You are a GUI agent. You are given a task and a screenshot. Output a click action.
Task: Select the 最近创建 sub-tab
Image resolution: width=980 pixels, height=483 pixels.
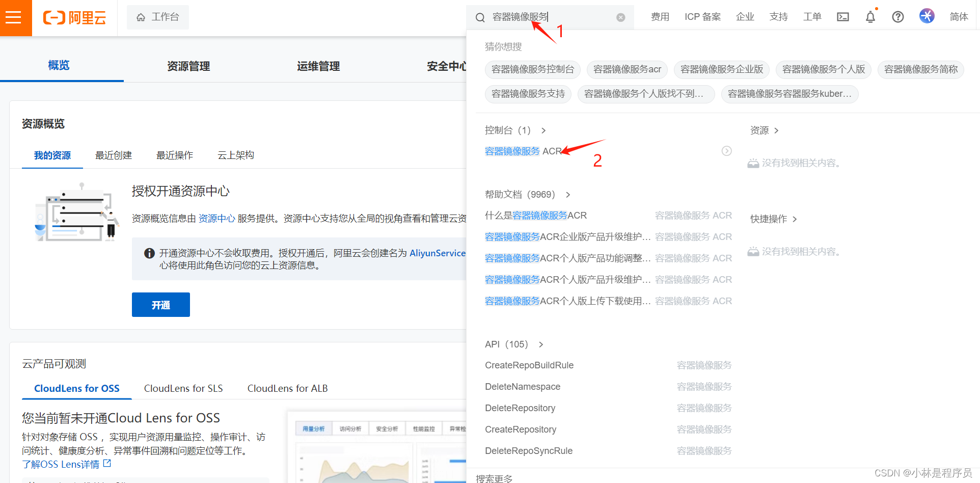click(x=114, y=155)
